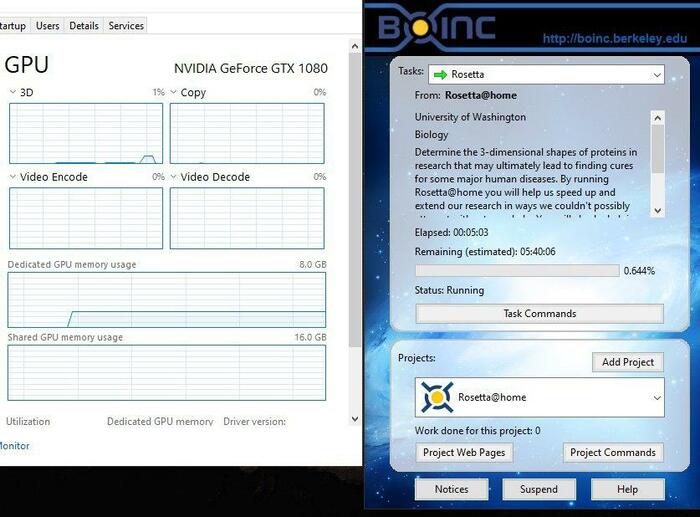Expand the Video Encode graph selector chevron

(x=12, y=177)
